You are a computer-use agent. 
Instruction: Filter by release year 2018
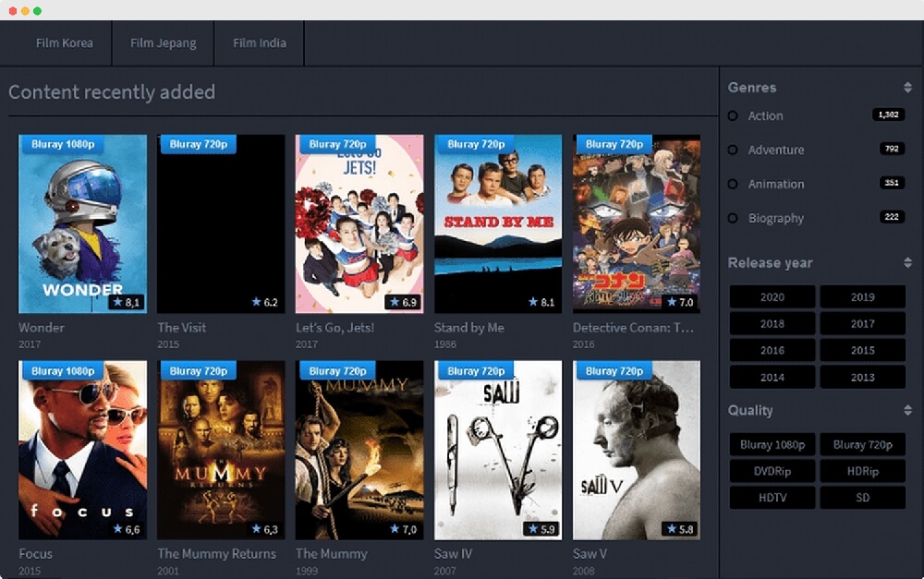point(772,323)
